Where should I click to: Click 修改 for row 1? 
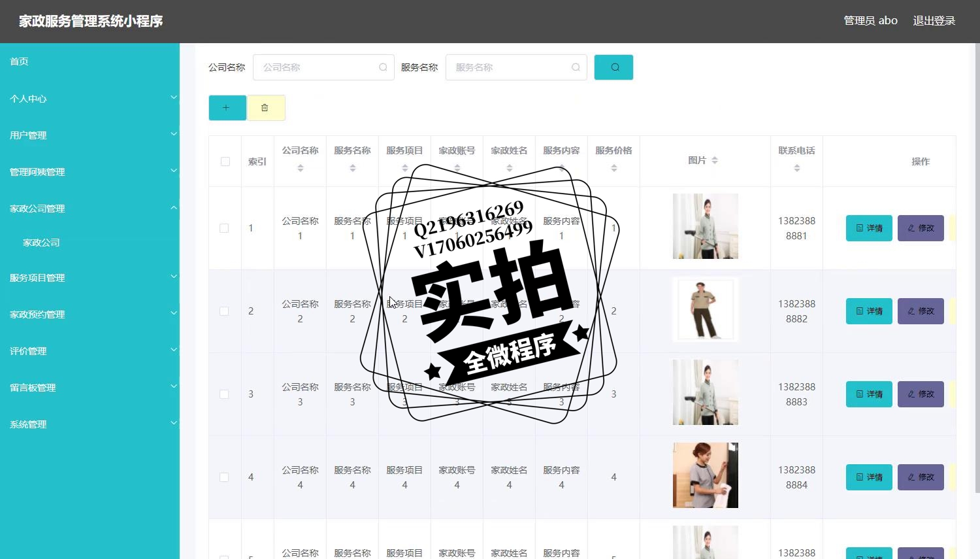click(921, 228)
